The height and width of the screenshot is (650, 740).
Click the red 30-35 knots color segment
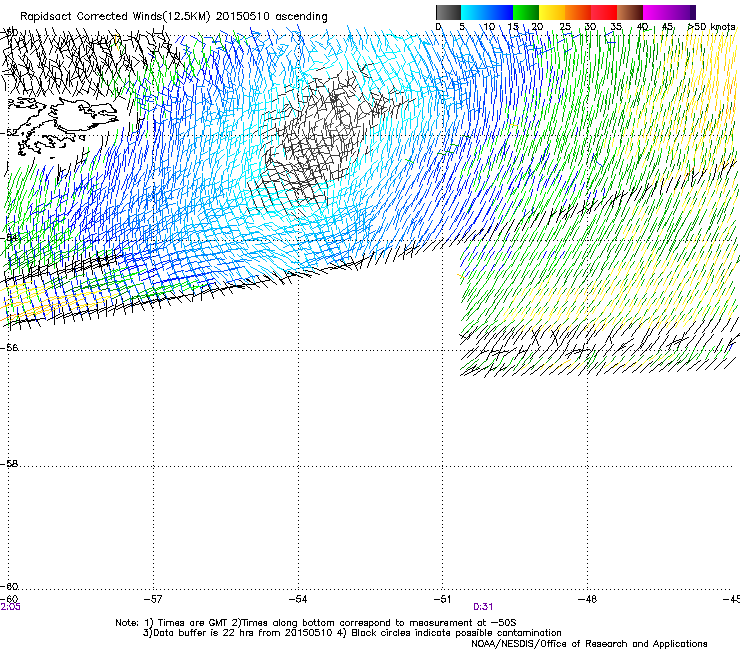[x=604, y=12]
